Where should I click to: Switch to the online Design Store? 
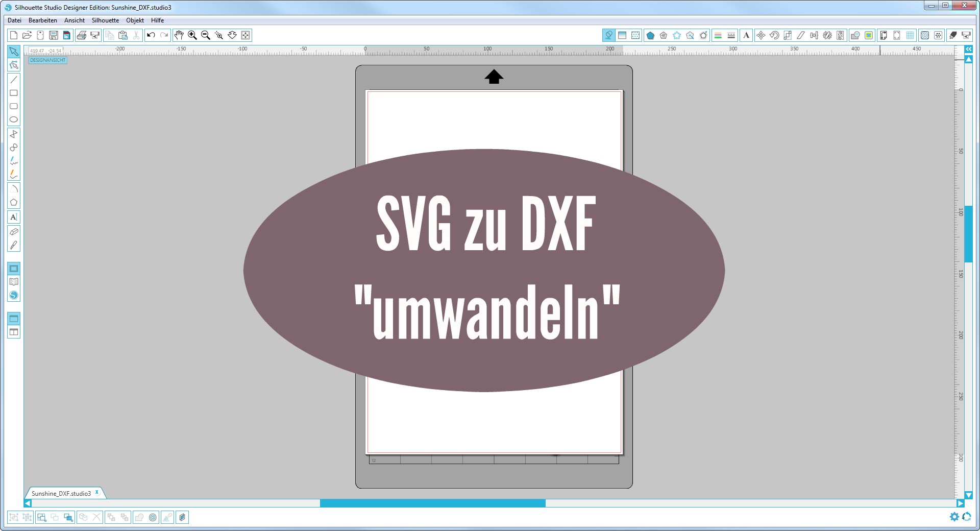coord(13,295)
